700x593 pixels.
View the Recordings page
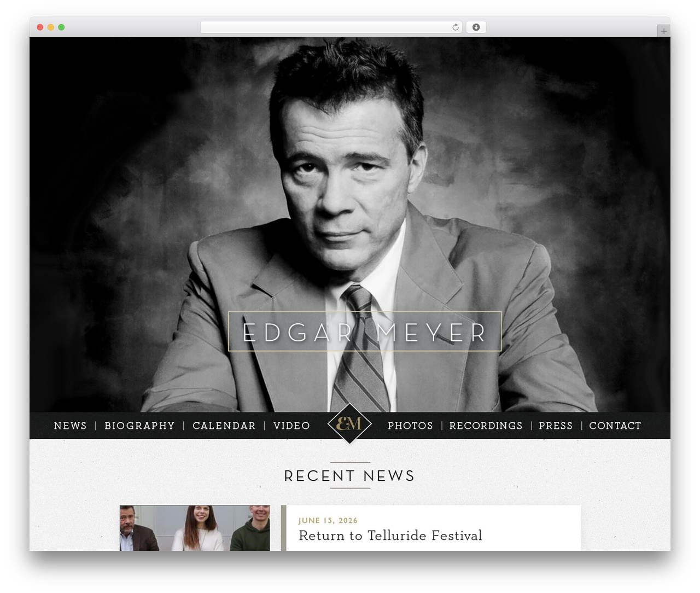486,426
